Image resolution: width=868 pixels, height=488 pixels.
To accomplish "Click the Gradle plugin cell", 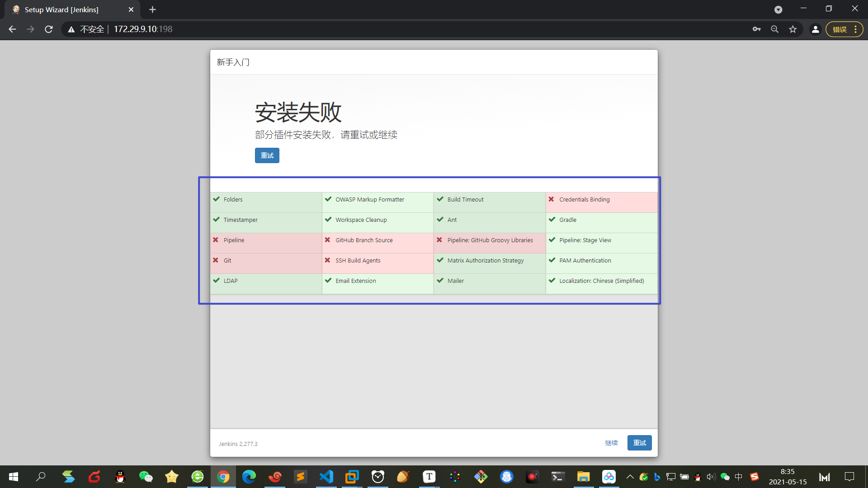I will click(601, 223).
